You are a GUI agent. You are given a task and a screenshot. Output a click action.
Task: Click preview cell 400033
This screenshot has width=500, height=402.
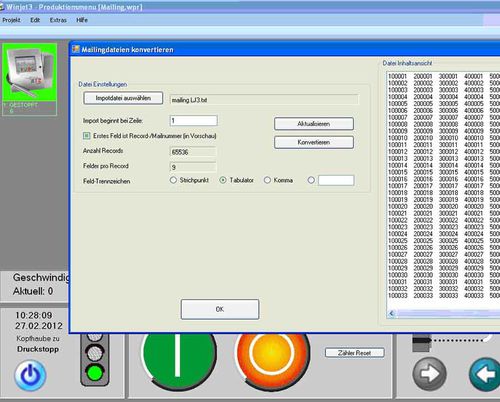point(474,296)
